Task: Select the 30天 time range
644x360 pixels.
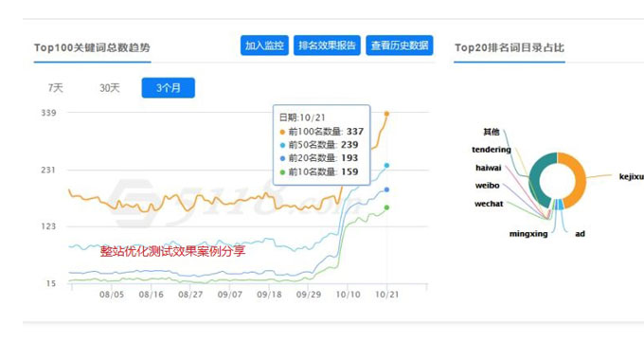Action: [x=110, y=88]
